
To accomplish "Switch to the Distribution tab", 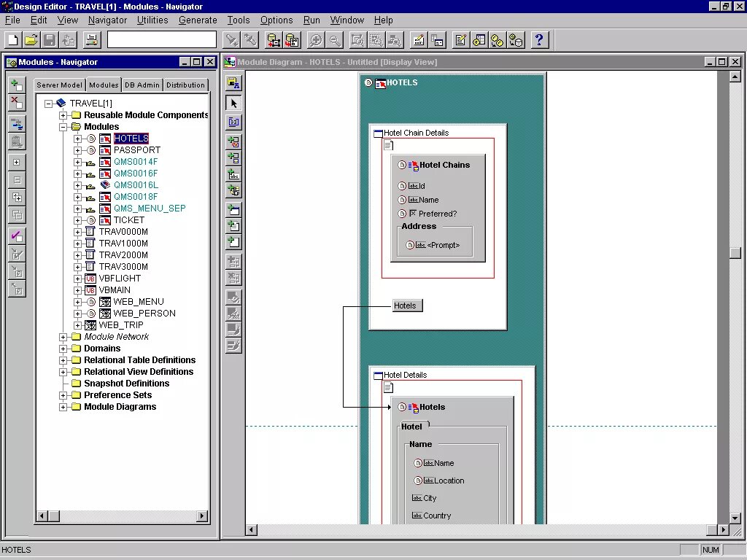I will coord(185,85).
